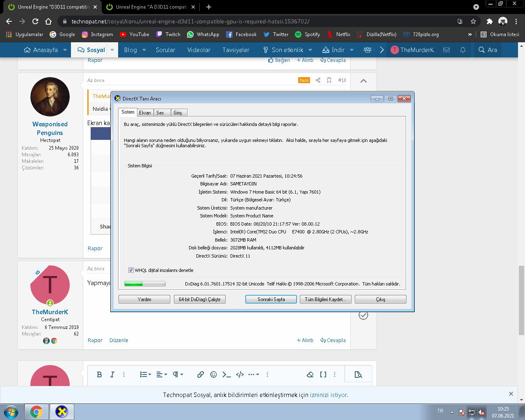Open the forum notifications bell
The width and height of the screenshot is (525, 420).
click(463, 50)
